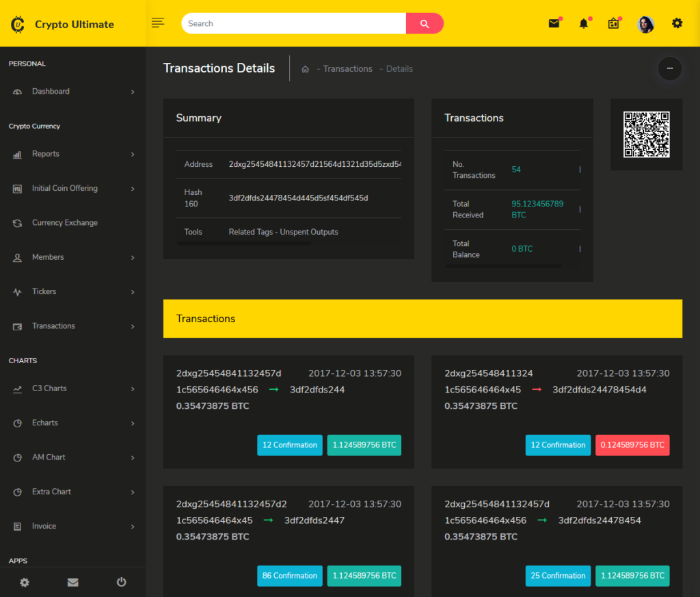This screenshot has width=700, height=597.
Task: Click the hamburger menu toggle
Action: point(158,23)
